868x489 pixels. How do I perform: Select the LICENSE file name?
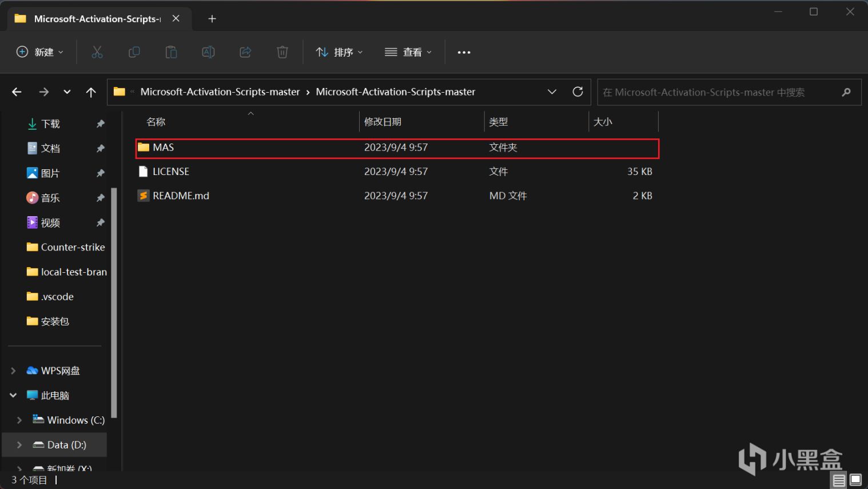pyautogui.click(x=171, y=172)
